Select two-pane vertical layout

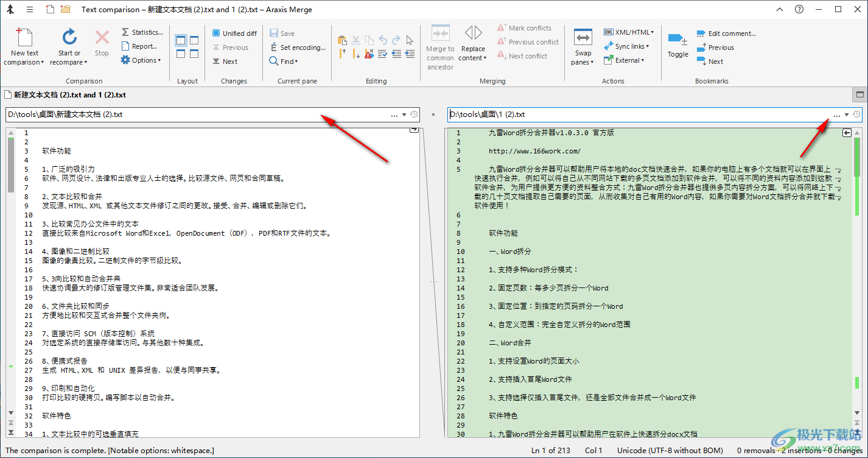[181, 40]
